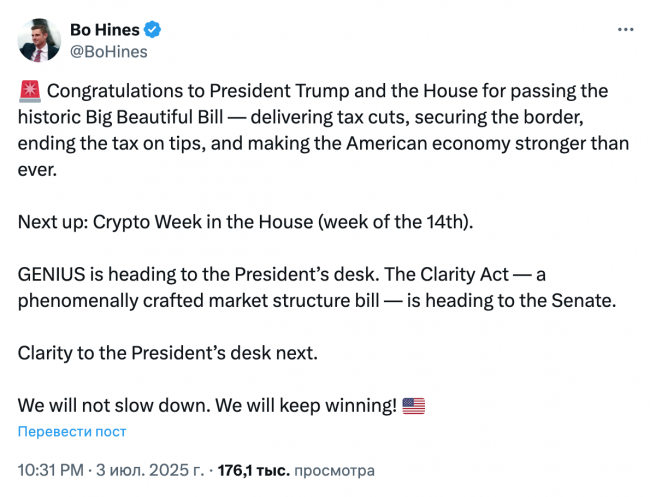Open the three-dot more options menu

(x=625, y=29)
